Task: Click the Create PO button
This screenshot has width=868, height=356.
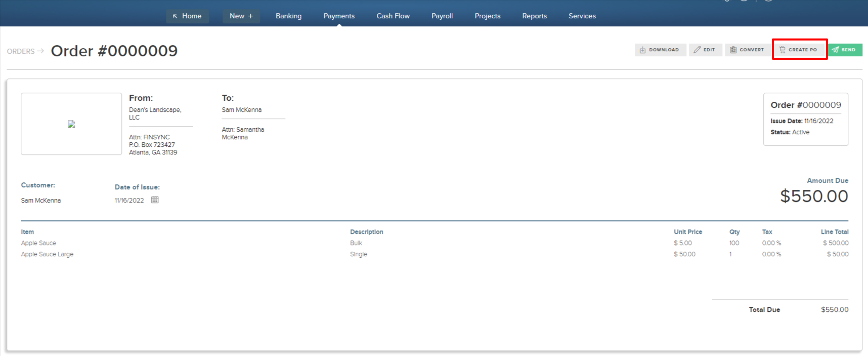Action: (799, 50)
